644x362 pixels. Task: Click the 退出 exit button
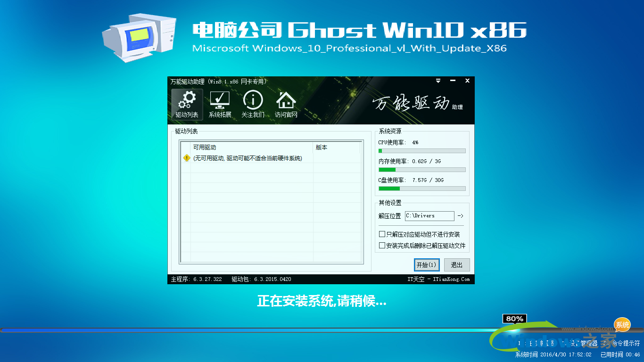click(456, 264)
